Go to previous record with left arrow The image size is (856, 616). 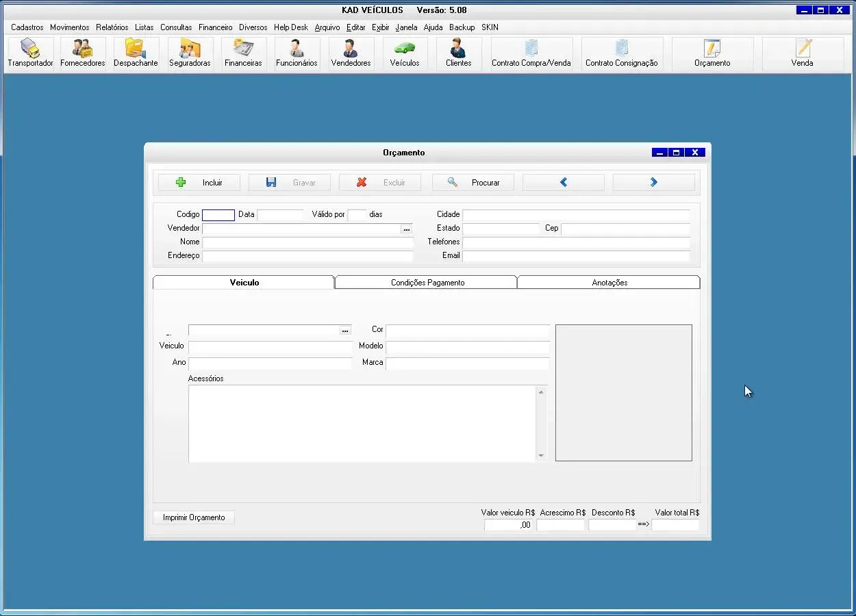click(564, 183)
